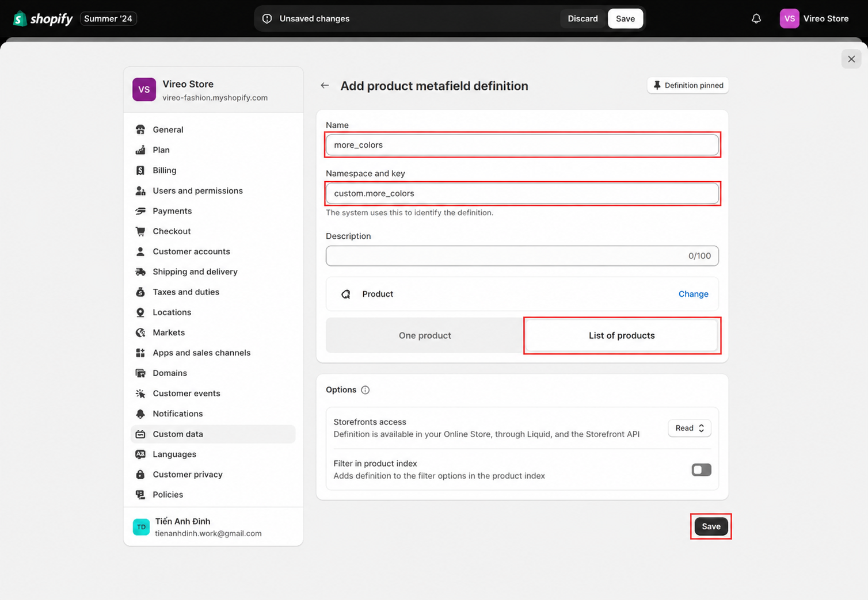Click the VS avatar in the top bar

point(789,18)
